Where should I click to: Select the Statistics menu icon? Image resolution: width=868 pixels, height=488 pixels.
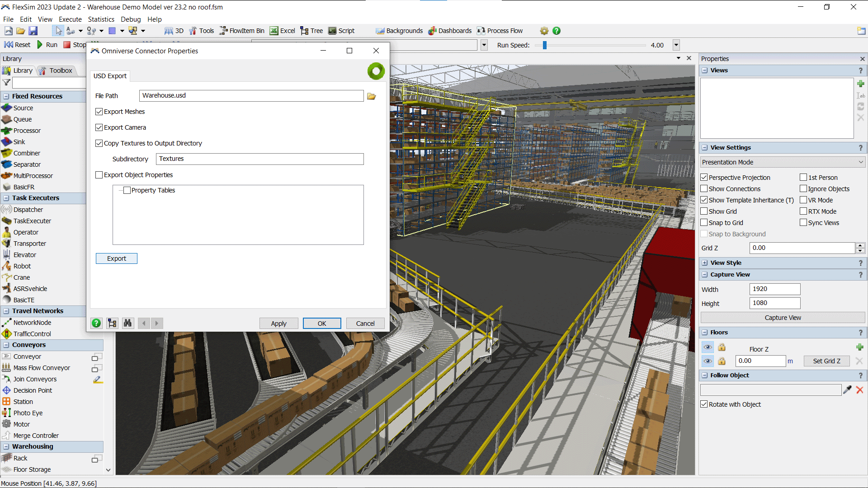tap(100, 19)
